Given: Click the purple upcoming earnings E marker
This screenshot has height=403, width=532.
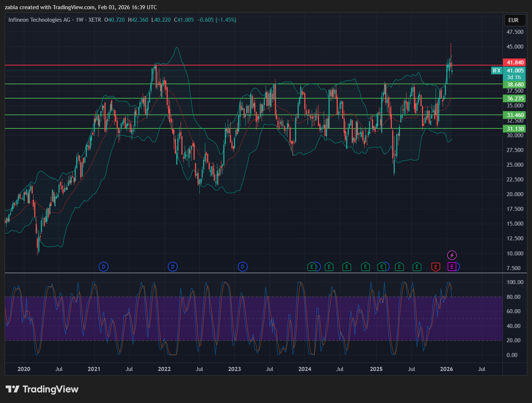Looking at the screenshot, I should coord(452,267).
